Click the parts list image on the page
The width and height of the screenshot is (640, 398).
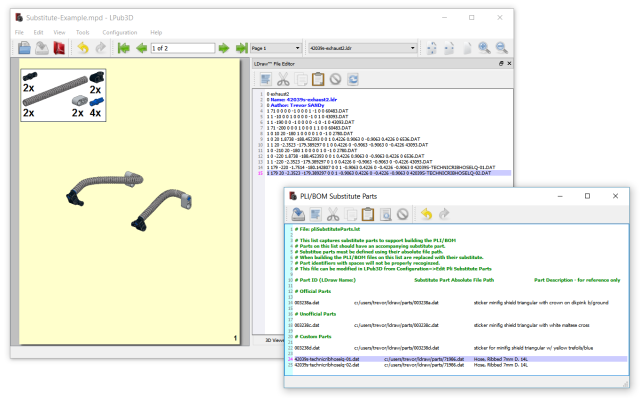click(x=63, y=95)
